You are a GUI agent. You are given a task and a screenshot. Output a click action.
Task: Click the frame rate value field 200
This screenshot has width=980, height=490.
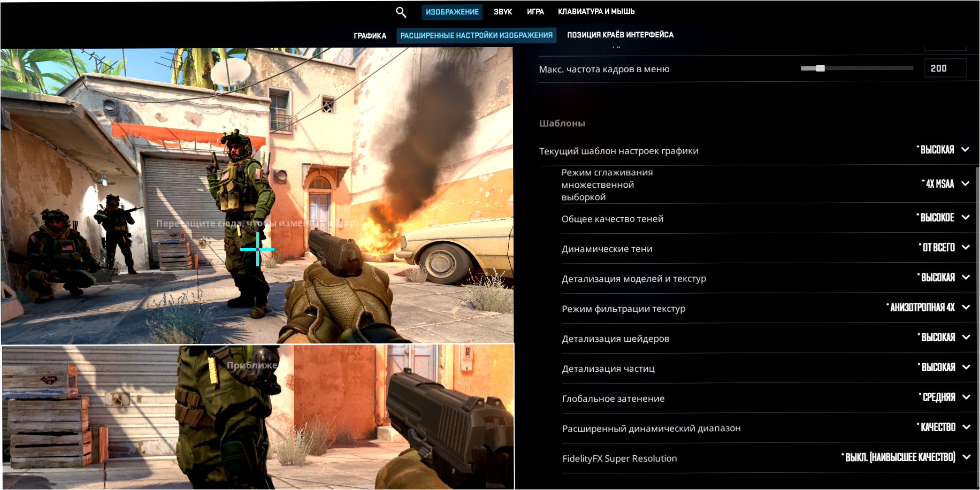pos(945,68)
